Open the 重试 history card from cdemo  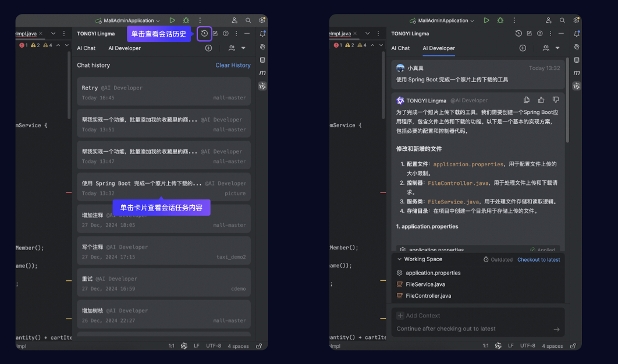(164, 283)
